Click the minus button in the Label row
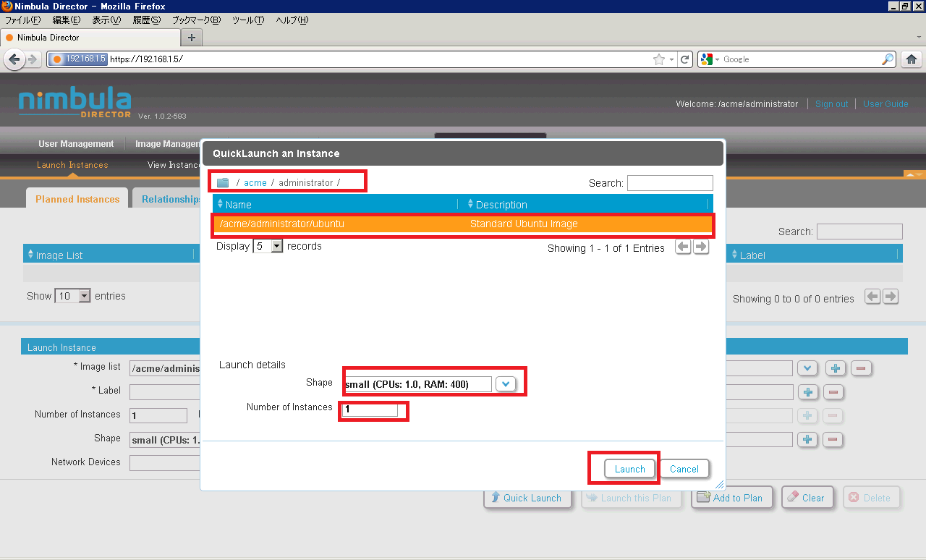This screenshot has width=926, height=560. (x=833, y=392)
